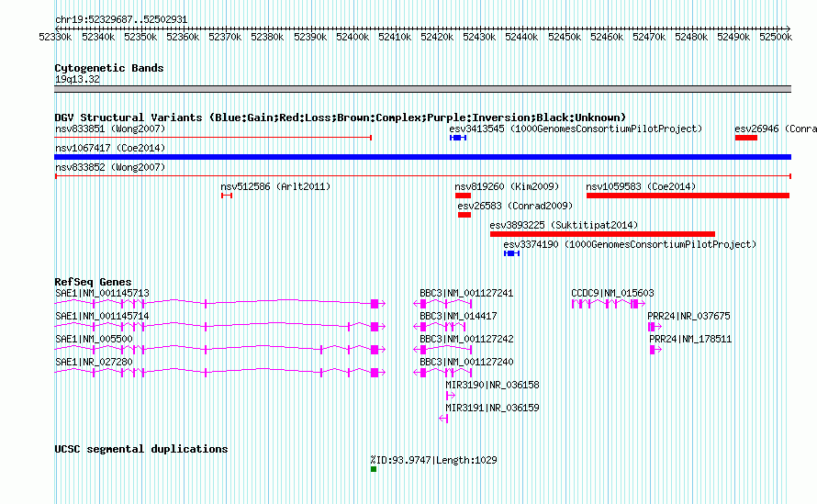Click the 52500k ruler position

(x=776, y=37)
